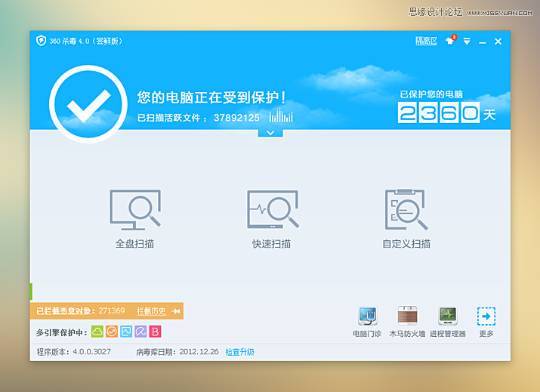Image resolution: width=540 pixels, height=392 pixels.
Task: Launch the quick scan (快速扫描)
Action: coord(272,219)
